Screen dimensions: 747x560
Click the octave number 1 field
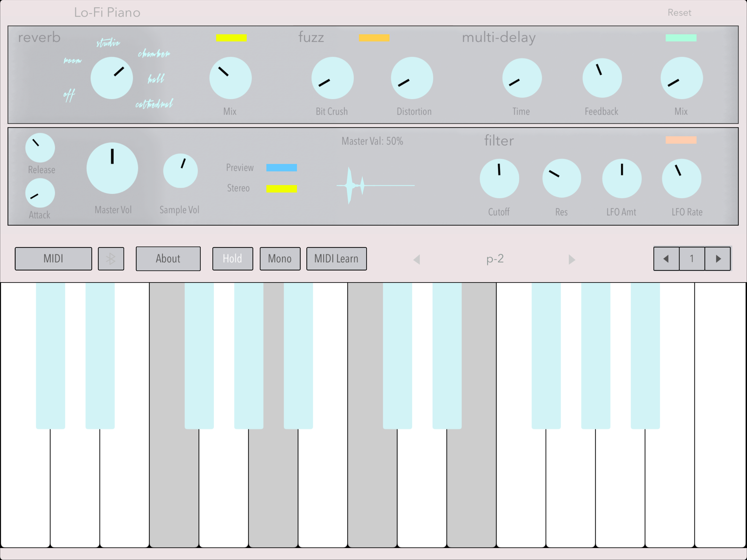[x=692, y=259]
